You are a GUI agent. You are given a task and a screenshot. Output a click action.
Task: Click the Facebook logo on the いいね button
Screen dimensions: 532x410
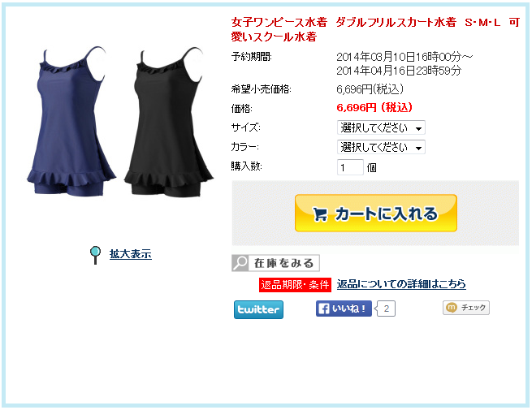324,309
